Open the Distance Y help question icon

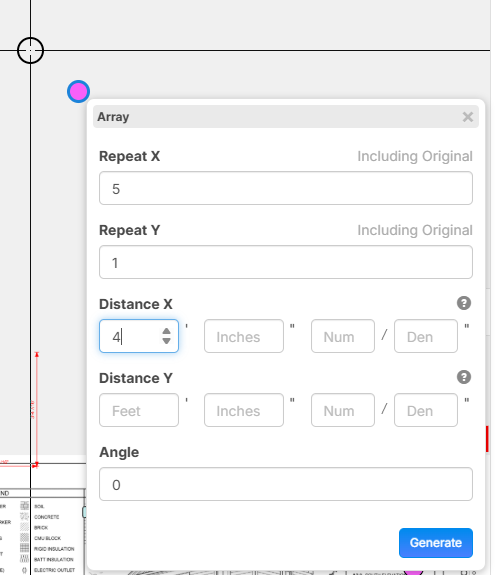point(464,377)
